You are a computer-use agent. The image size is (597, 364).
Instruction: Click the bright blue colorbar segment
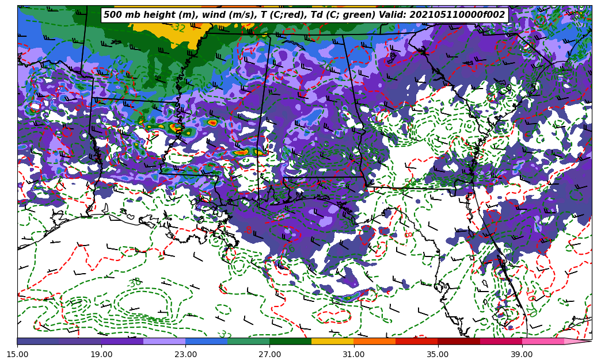206,341
